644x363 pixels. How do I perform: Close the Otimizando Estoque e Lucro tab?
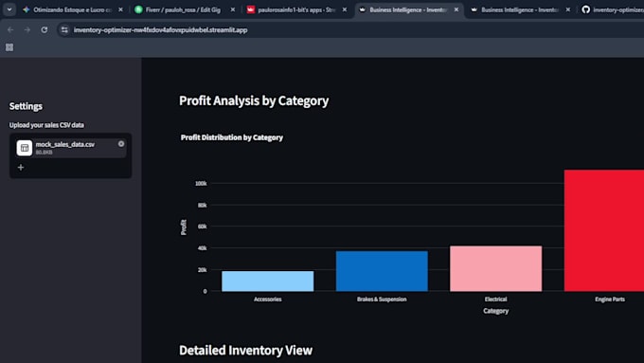(x=121, y=9)
